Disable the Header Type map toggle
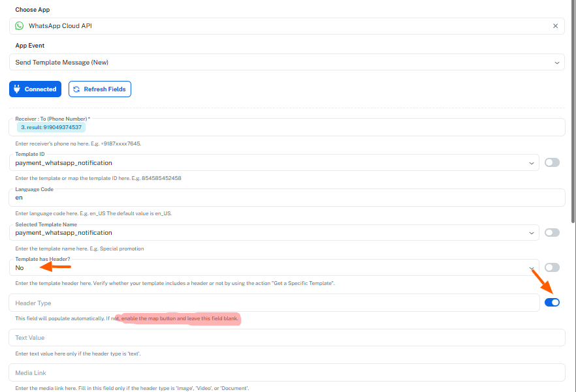 click(552, 302)
